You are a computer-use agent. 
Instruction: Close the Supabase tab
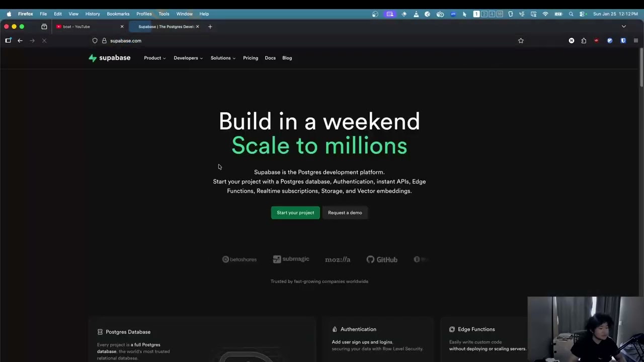[x=197, y=27]
